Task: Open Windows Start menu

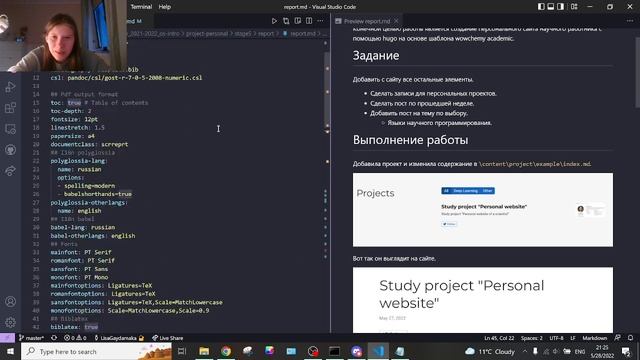Action: (x=10, y=351)
